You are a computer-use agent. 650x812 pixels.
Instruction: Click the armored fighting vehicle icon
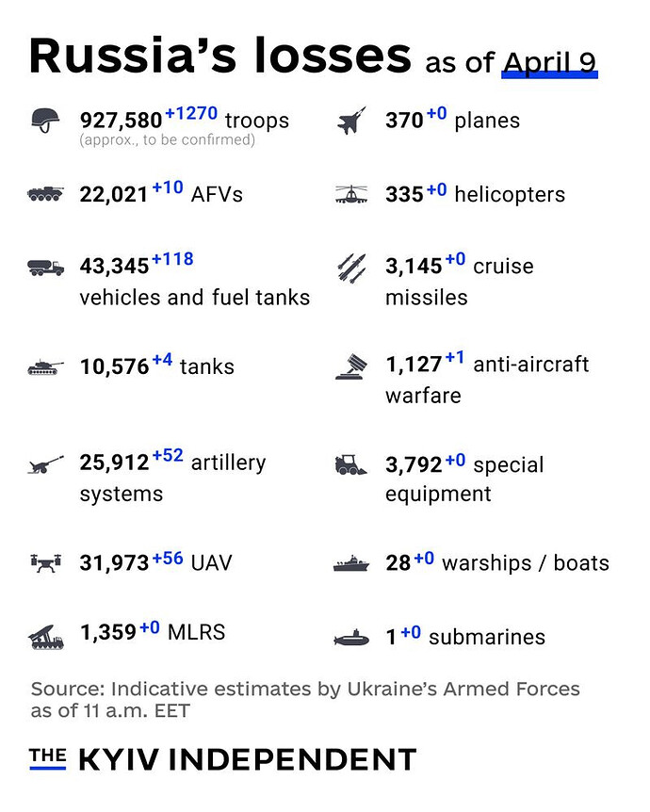(45, 195)
